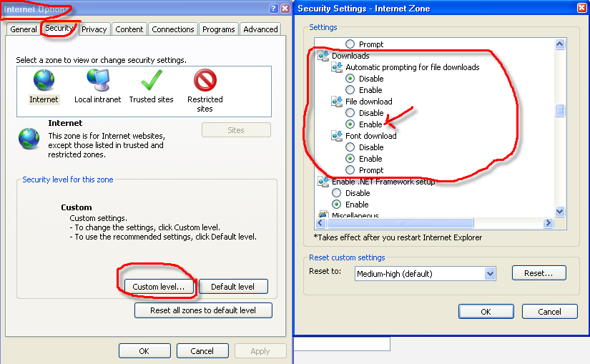This screenshot has width=590, height=364.
Task: Select Disable for Automatic prompting for file downloads
Action: coord(350,78)
